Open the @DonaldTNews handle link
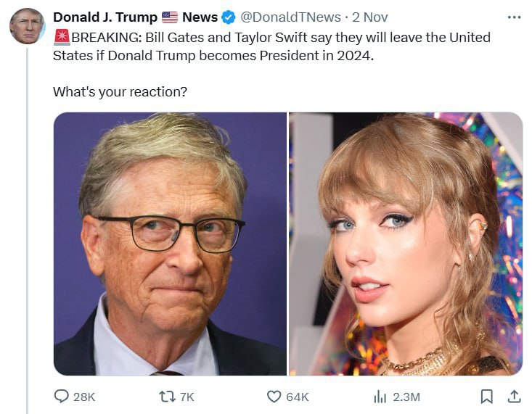532x414 pixels. tap(290, 17)
